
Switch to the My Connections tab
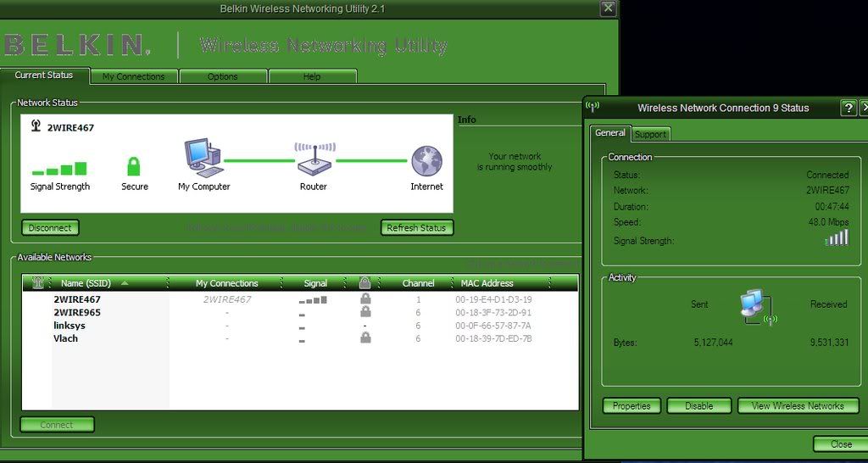134,76
